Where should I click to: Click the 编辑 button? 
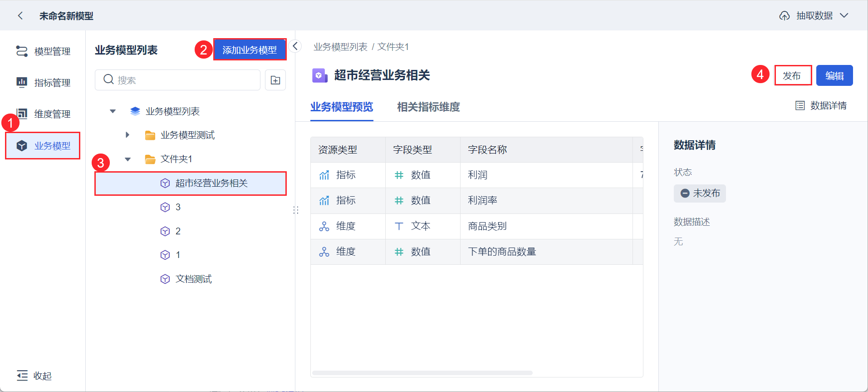(x=834, y=76)
